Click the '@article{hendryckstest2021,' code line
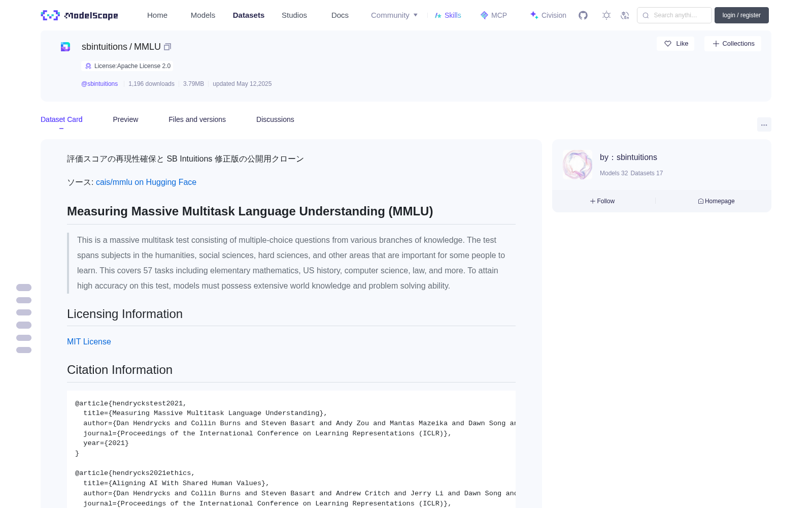The width and height of the screenshot is (812, 508). (131, 403)
